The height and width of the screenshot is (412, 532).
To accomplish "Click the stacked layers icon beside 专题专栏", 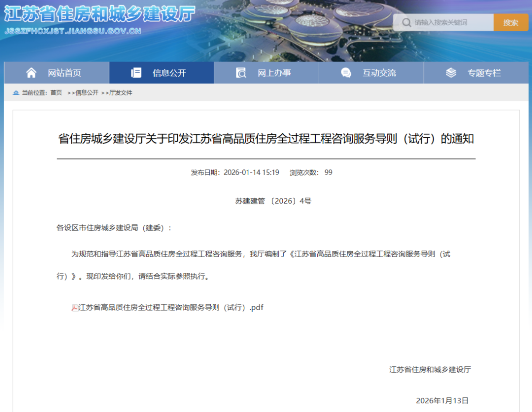I will point(451,72).
